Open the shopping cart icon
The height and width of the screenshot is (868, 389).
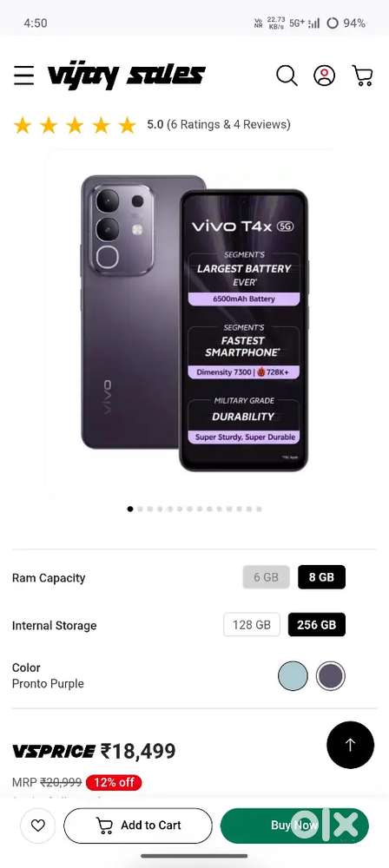coord(362,76)
